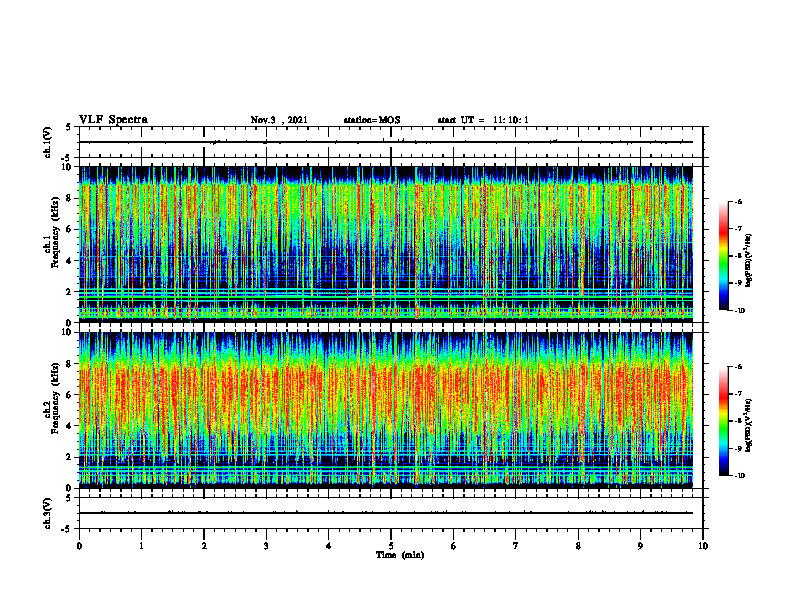
Task: Click the ch.1 voltage waveform trace
Action: click(x=386, y=142)
